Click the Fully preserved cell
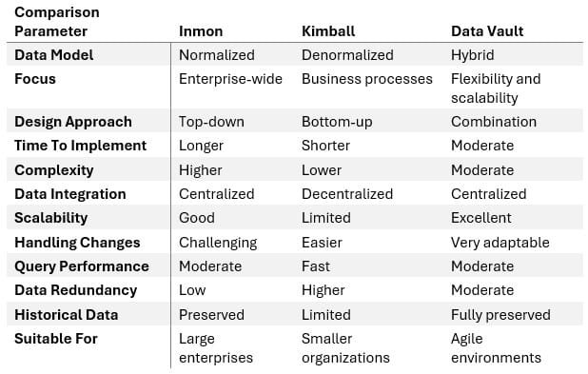The image size is (588, 374). click(500, 315)
